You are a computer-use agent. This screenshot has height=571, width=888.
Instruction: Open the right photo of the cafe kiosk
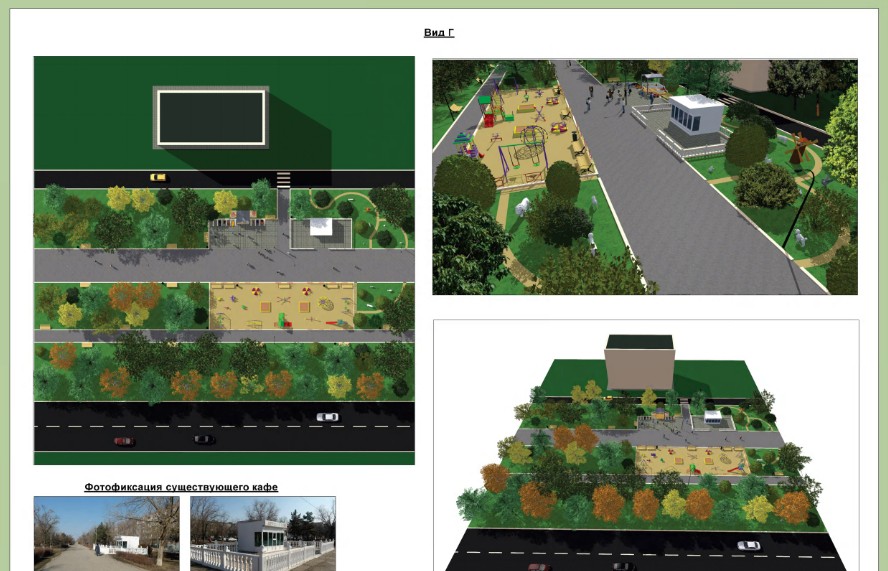(262, 533)
